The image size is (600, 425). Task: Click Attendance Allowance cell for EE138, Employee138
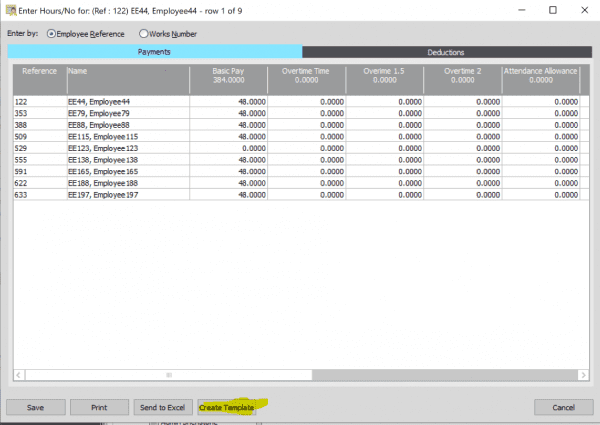541,160
